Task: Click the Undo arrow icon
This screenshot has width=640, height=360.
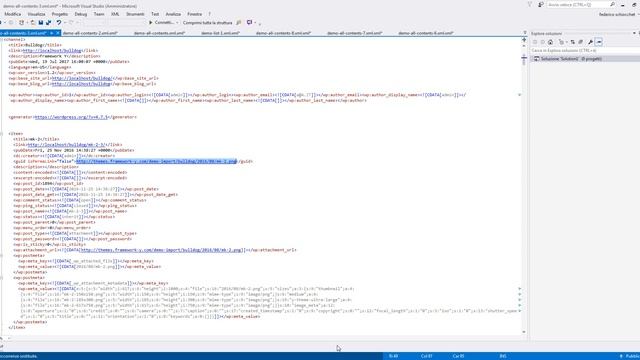Action: tap(59, 22)
